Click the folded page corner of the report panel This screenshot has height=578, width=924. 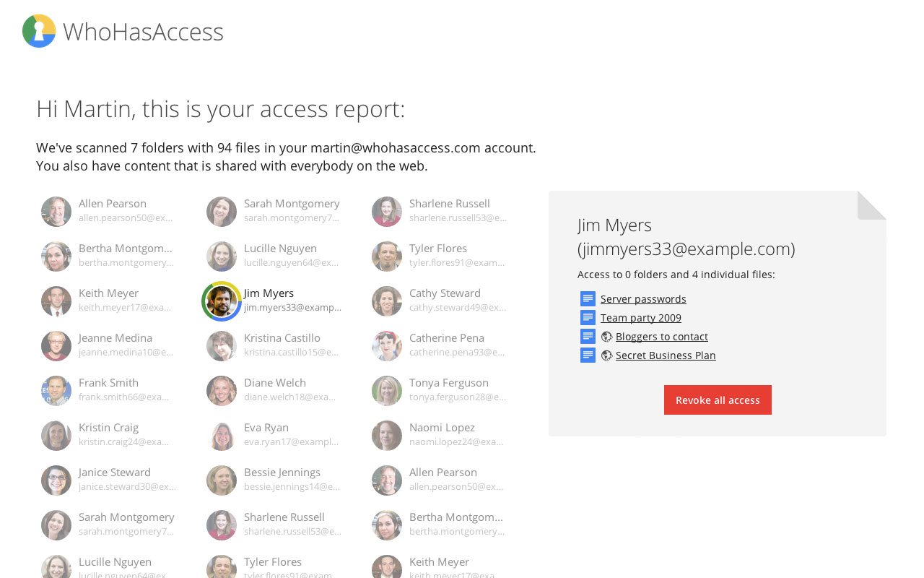(x=871, y=206)
